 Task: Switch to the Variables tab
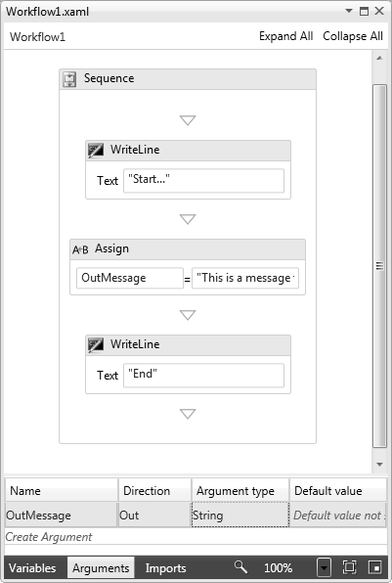point(32,567)
